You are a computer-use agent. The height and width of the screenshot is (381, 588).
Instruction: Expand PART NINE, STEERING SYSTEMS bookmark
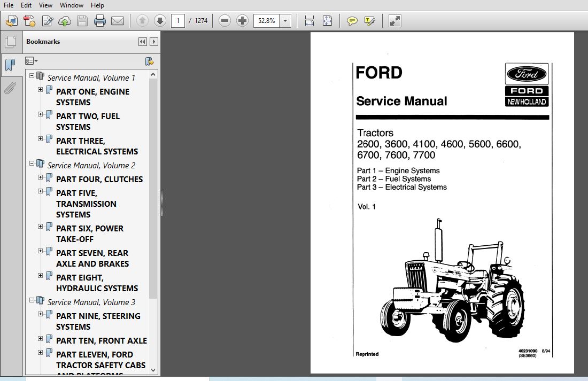coord(40,314)
